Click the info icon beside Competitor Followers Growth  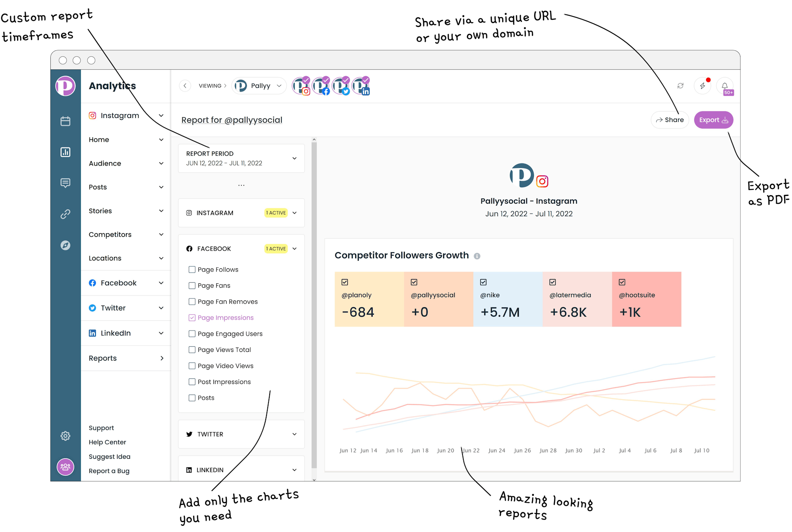pos(477,256)
